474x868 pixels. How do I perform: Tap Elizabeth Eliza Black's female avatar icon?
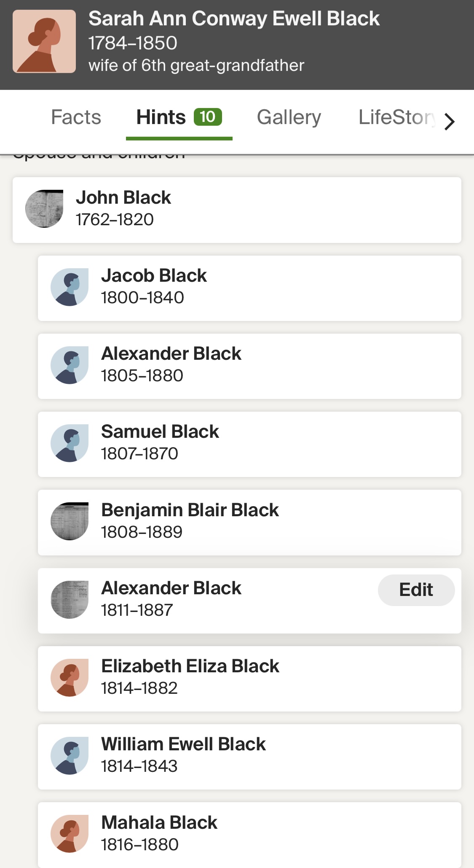[70, 677]
